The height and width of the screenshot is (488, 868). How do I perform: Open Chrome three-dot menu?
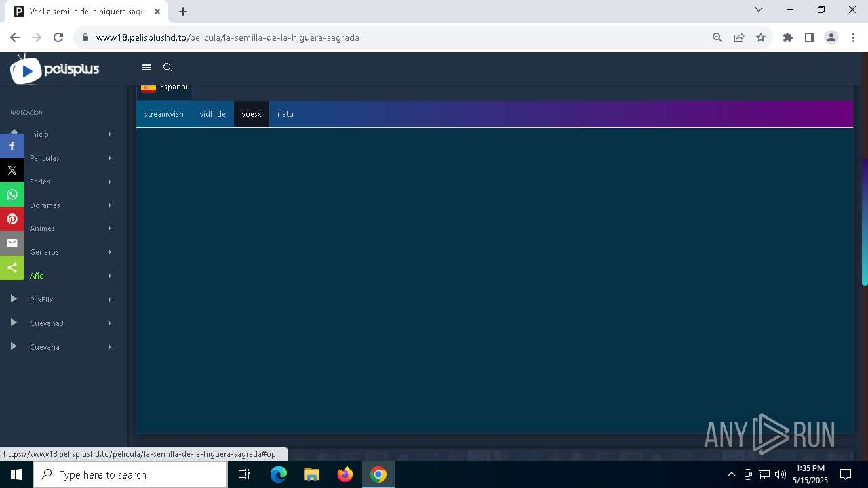[x=853, y=37]
